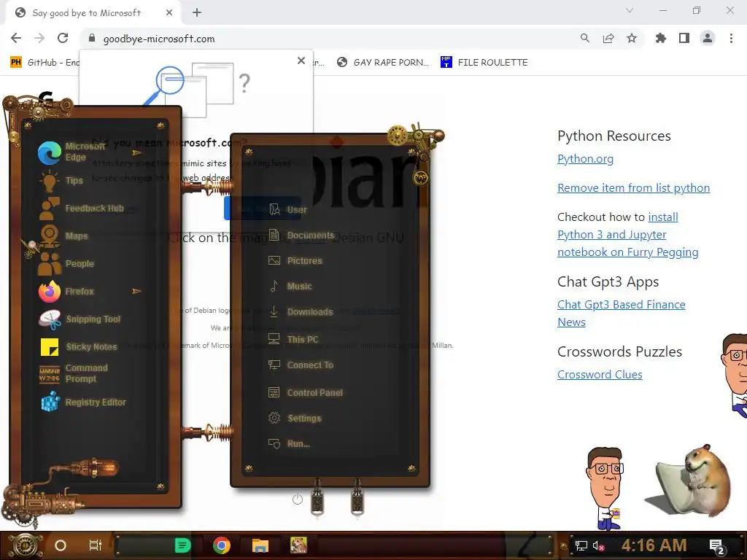Click muted volume icon in tray
747x560 pixels.
coord(598,545)
